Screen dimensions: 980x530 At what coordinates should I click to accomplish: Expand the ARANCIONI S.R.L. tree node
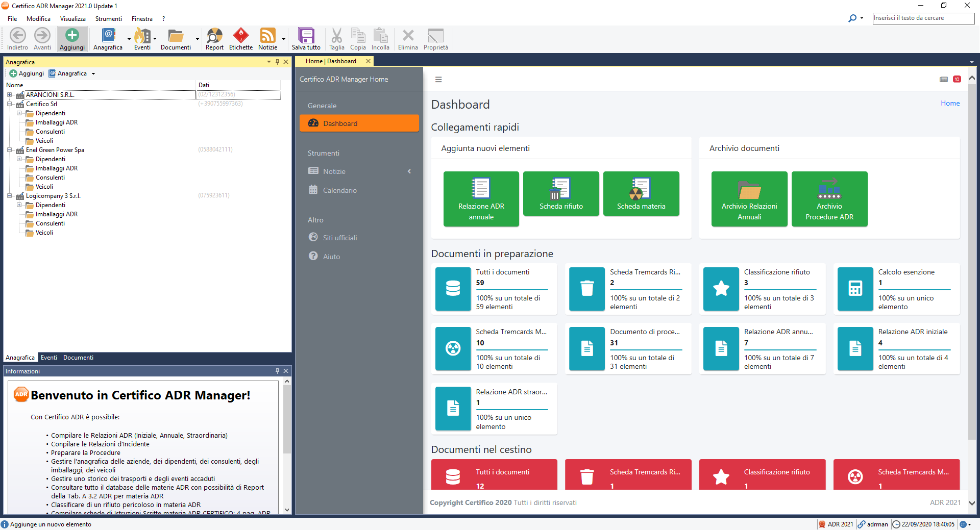(9, 95)
